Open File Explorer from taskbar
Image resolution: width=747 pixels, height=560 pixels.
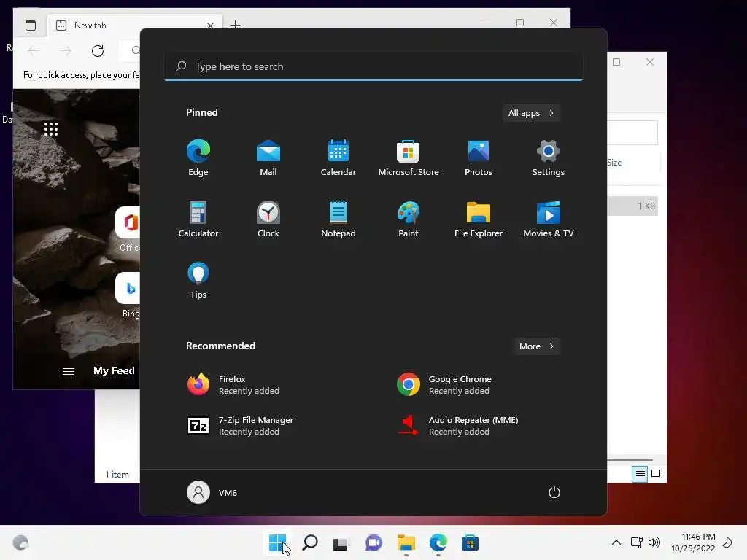[406, 542]
